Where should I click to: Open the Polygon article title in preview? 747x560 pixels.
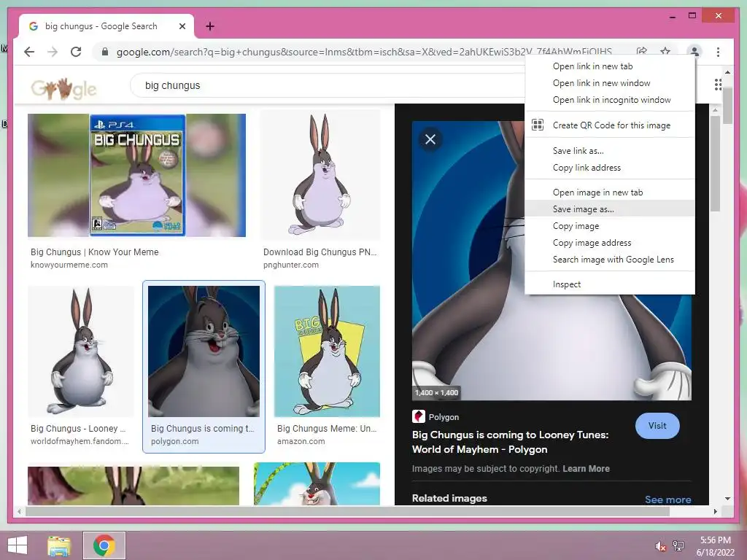[x=510, y=442]
